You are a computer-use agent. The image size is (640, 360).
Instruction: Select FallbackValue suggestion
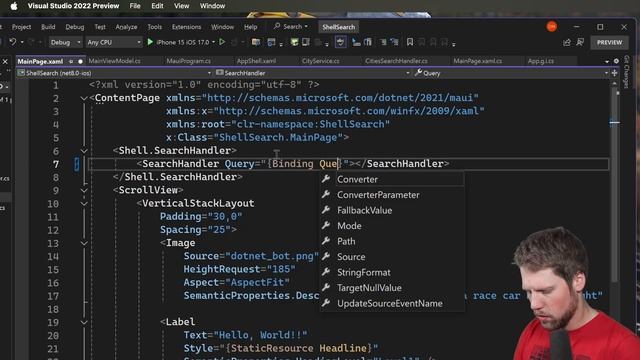pyautogui.click(x=392, y=210)
